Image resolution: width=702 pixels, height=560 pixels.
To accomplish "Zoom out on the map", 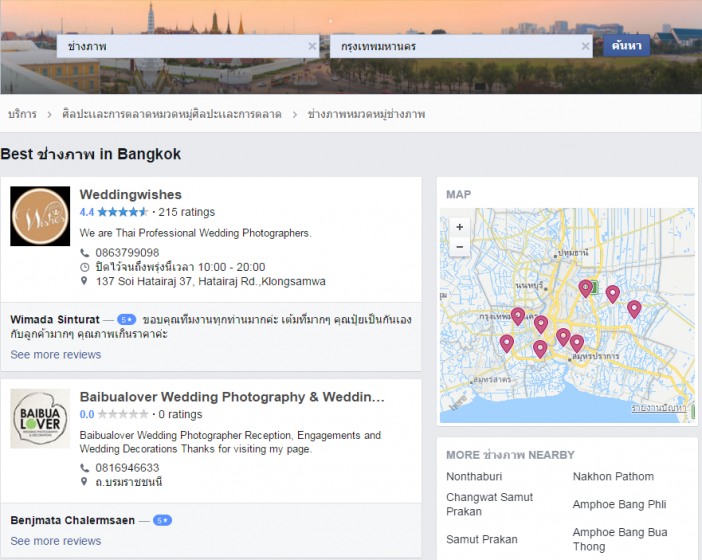I will (459, 246).
